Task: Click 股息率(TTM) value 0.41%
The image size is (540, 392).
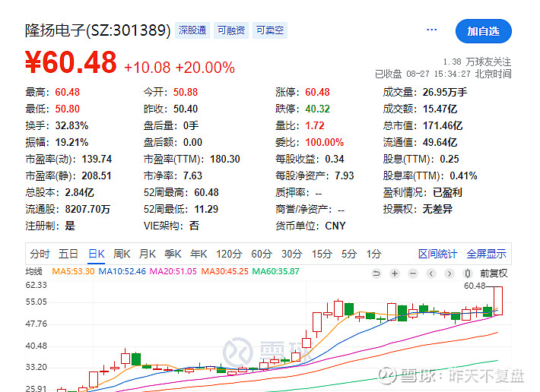Action: [463, 175]
